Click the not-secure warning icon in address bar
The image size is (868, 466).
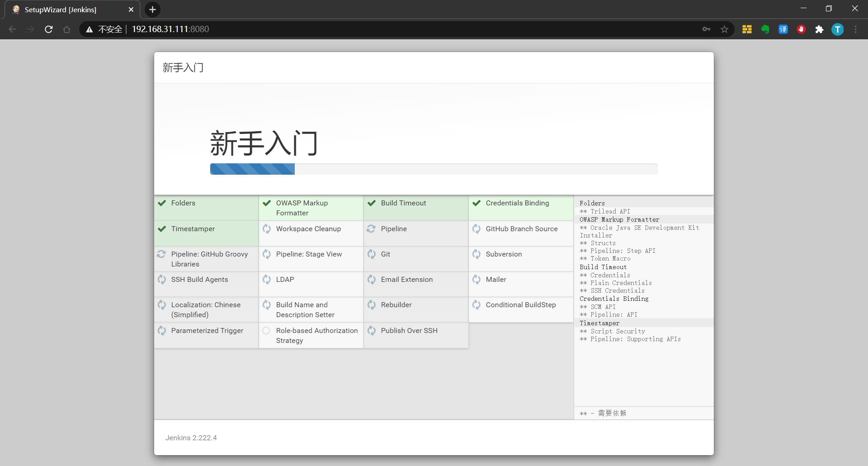[90, 29]
